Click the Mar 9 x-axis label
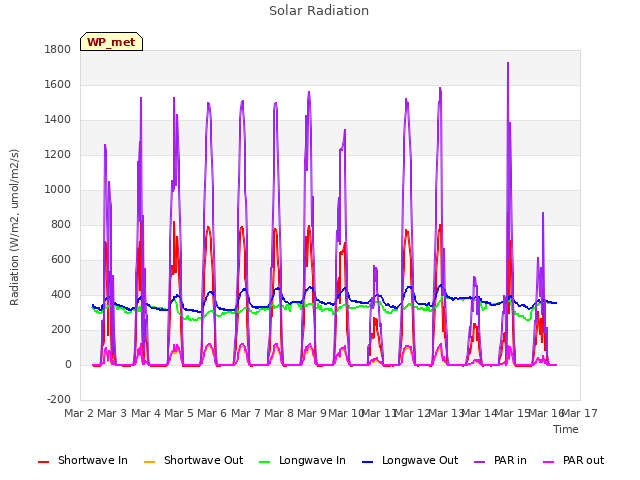 coord(312,413)
